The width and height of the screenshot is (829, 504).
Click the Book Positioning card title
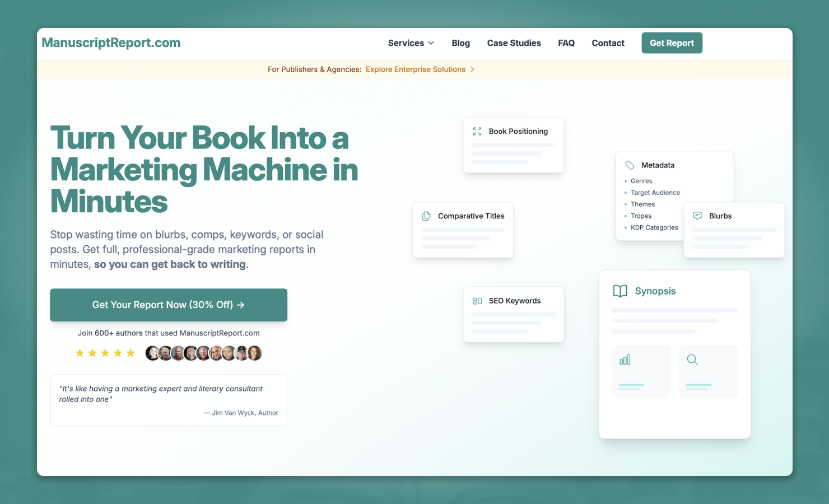coord(518,131)
